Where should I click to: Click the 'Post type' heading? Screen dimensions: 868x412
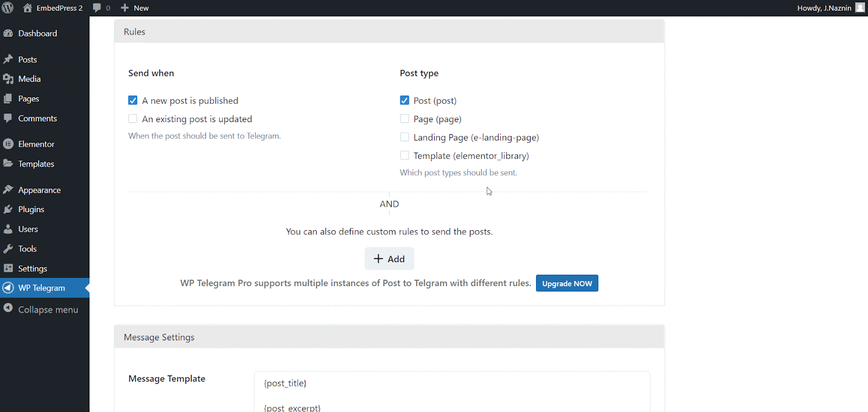point(419,73)
